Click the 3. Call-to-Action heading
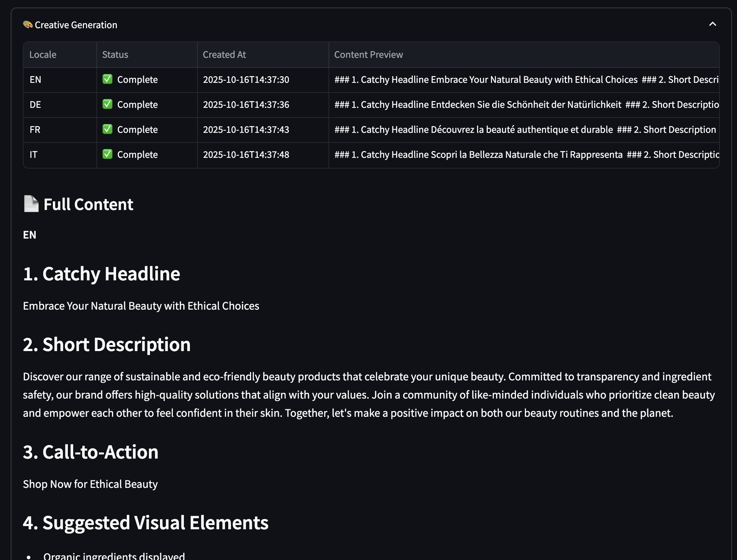The width and height of the screenshot is (737, 560). pos(91,452)
